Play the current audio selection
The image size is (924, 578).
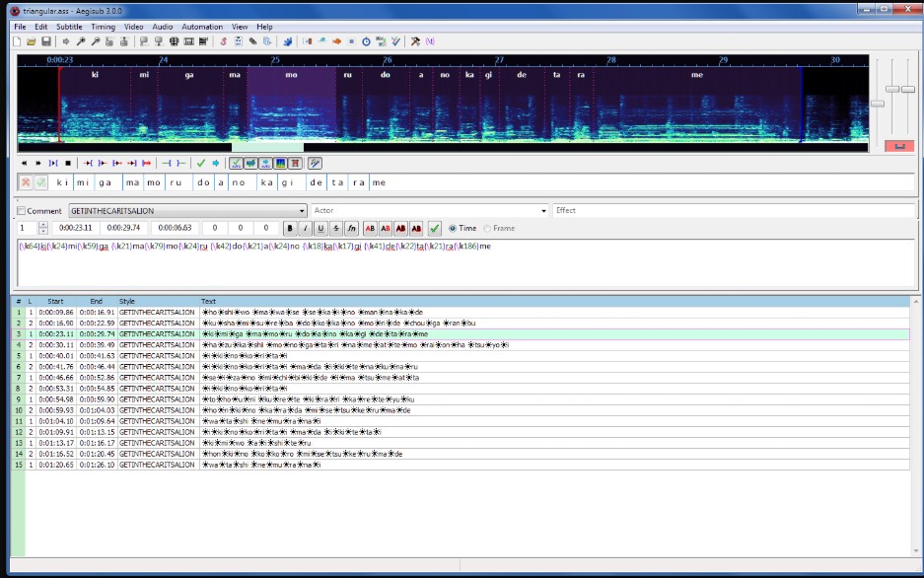(53, 163)
